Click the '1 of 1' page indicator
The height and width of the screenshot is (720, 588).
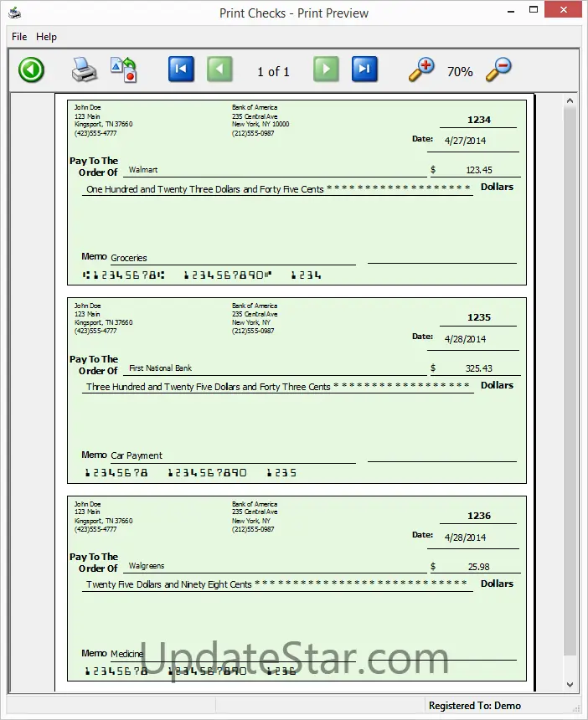coord(273,72)
